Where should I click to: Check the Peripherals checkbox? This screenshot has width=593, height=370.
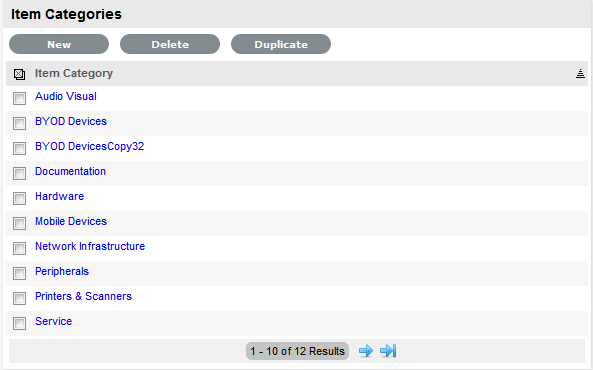pos(19,273)
